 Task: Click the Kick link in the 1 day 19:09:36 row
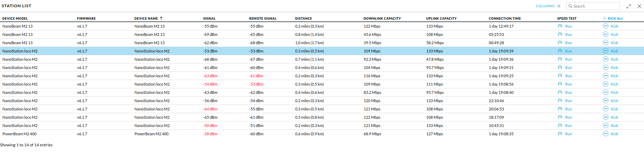click(614, 59)
